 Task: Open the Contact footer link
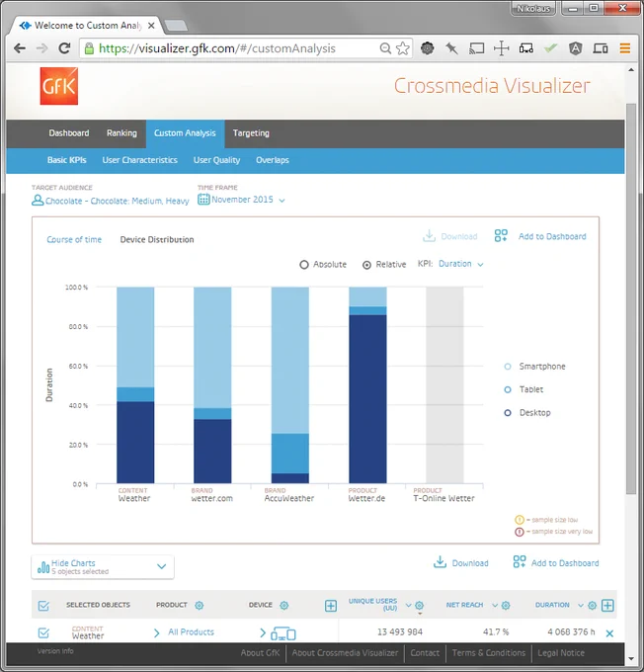point(425,652)
